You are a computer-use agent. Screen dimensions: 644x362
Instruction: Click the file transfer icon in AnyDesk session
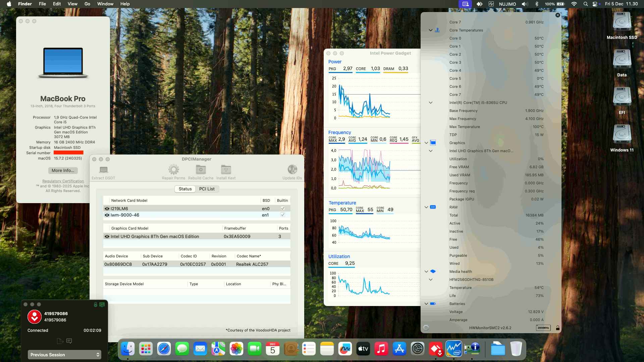(x=60, y=341)
